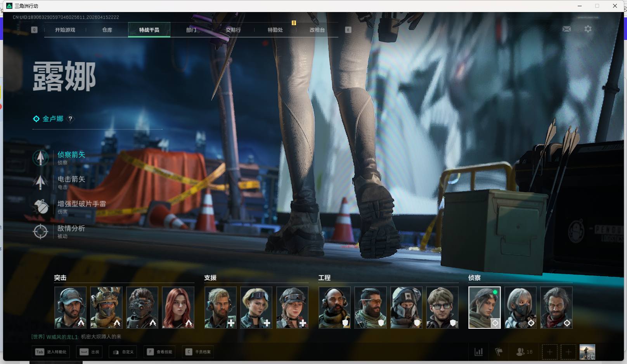Switch to the 仓库 tab
627x364 pixels.
tap(107, 30)
